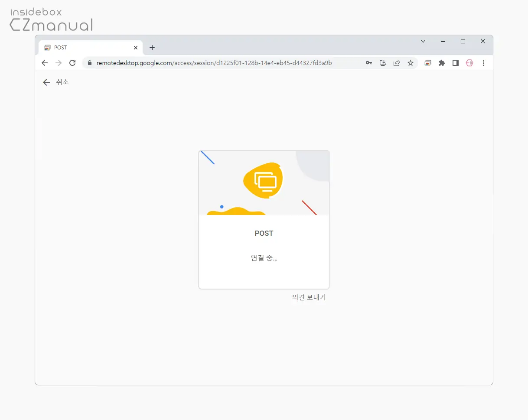This screenshot has height=420, width=528.
Task: Cancel connection with the 취소 back arrow
Action: (x=46, y=82)
